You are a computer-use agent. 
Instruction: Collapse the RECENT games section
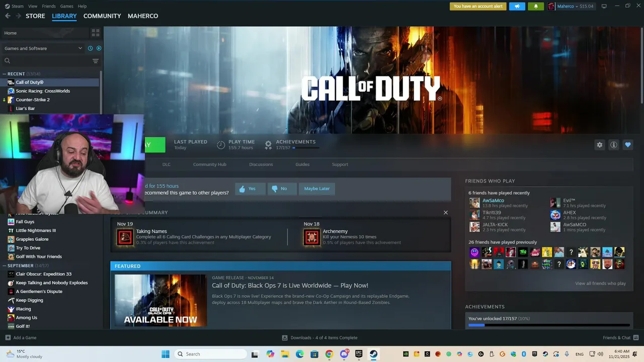pyautogui.click(x=5, y=74)
